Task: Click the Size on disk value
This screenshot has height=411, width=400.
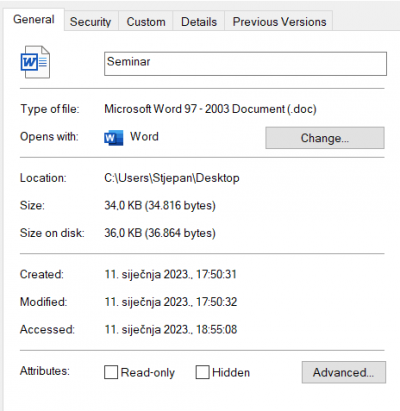Action: 160,233
